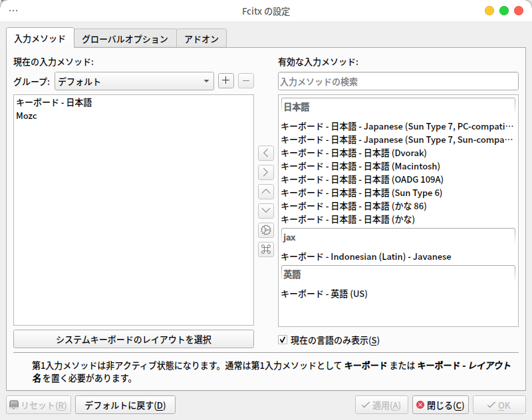Focus the 入力メソッドの検索 search field
The width and height of the screenshot is (532, 420).
point(398,82)
